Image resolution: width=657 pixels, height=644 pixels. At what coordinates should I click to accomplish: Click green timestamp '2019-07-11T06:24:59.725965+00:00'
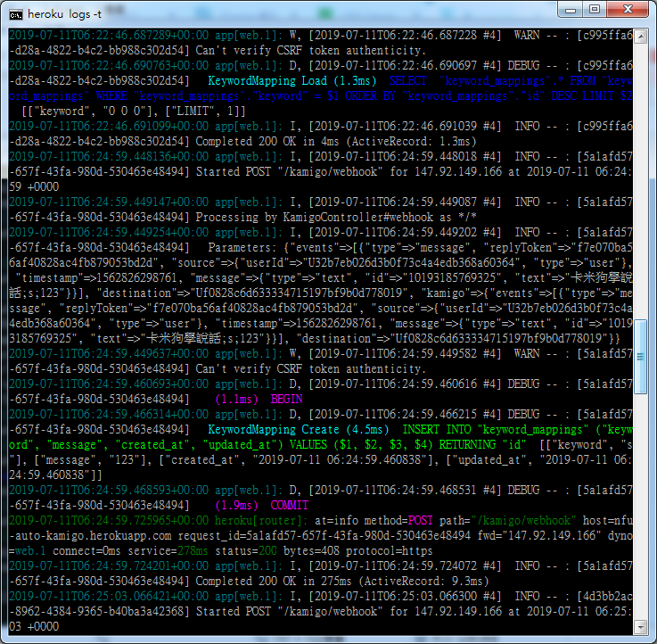[109, 520]
